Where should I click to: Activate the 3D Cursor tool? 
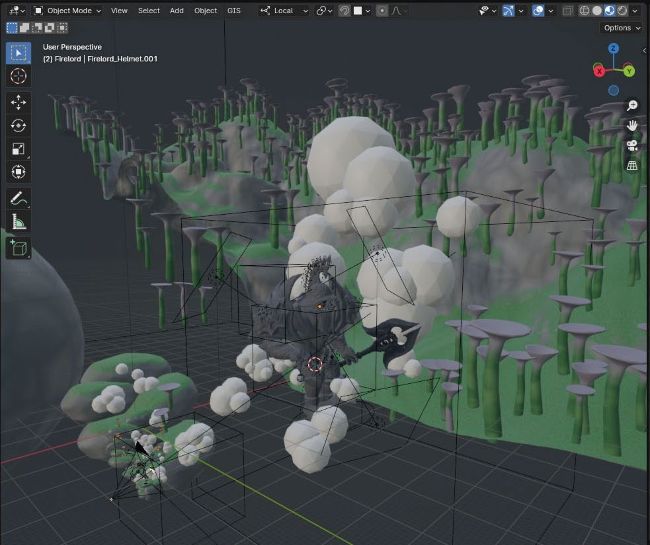click(18, 76)
